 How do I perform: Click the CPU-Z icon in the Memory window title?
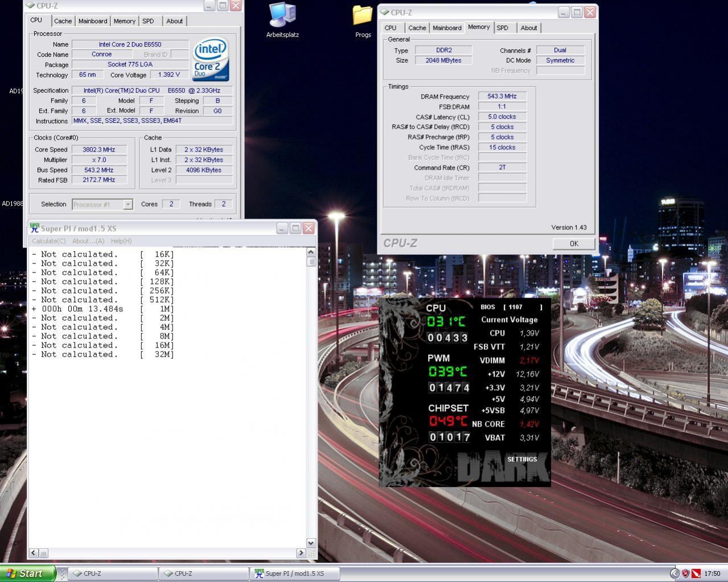pos(385,12)
